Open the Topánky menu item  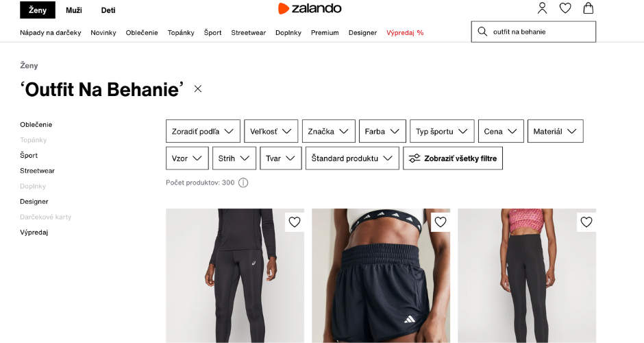click(x=181, y=32)
